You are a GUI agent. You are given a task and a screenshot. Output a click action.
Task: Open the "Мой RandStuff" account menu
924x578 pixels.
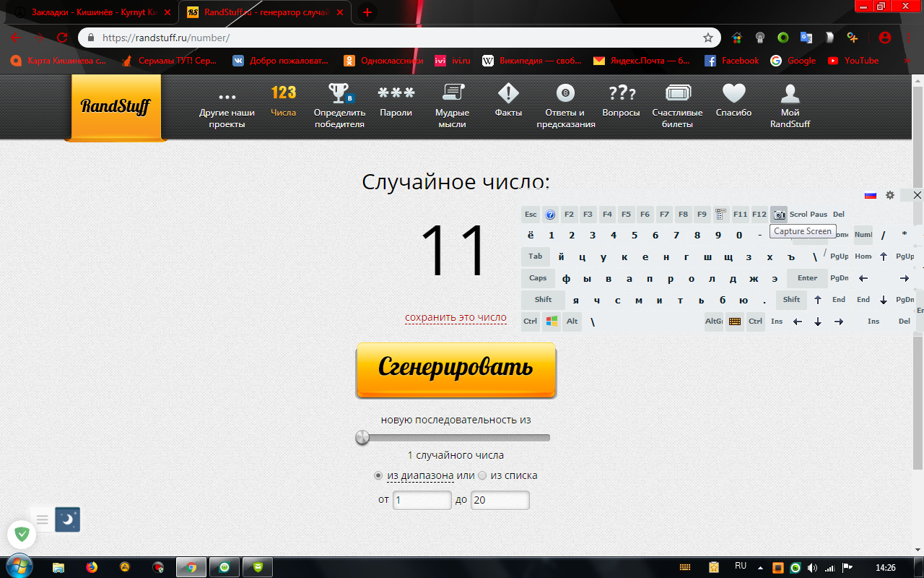(x=790, y=105)
